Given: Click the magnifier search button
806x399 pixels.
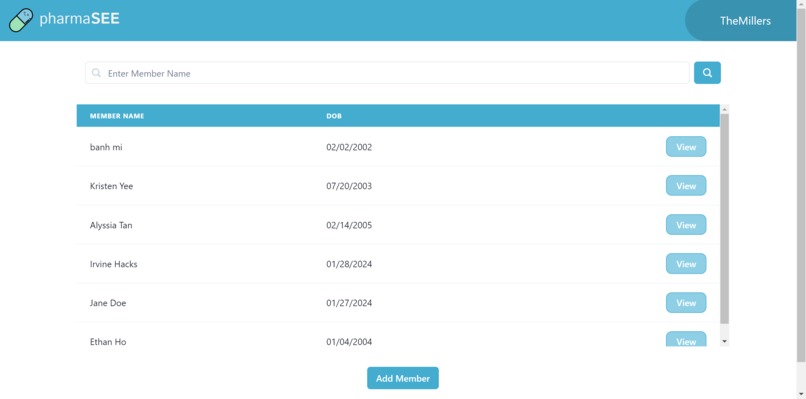Looking at the screenshot, I should pos(707,73).
